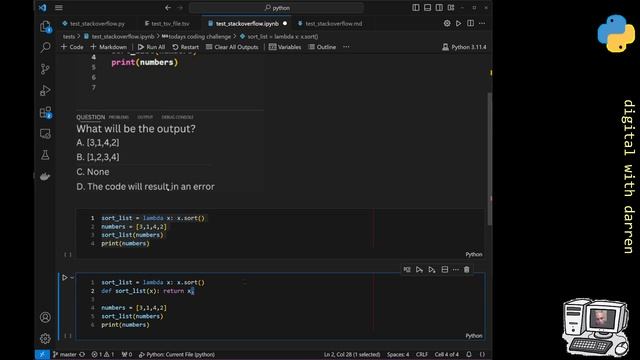Switch to test_stackoverflow.py tab
The height and width of the screenshot is (360, 640).
(x=97, y=24)
